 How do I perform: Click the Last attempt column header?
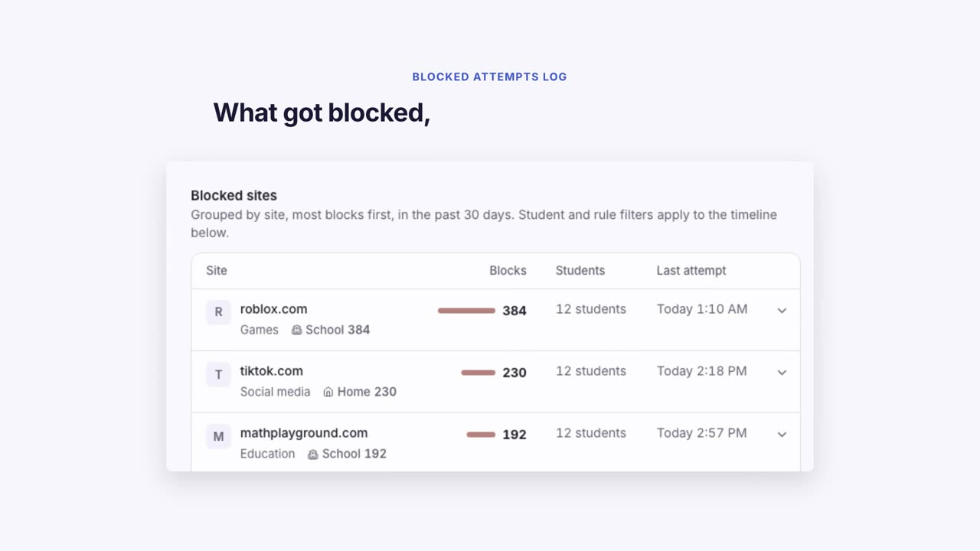click(x=691, y=270)
